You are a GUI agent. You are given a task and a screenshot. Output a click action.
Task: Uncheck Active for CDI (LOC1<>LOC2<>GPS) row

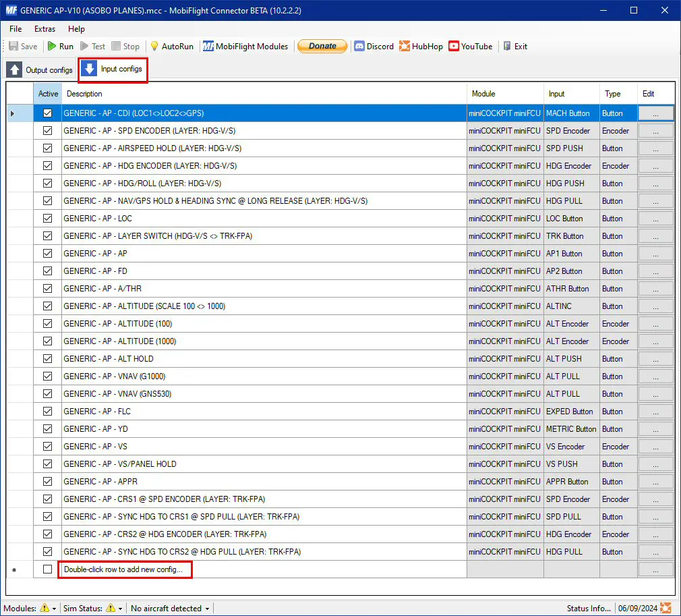pos(47,113)
